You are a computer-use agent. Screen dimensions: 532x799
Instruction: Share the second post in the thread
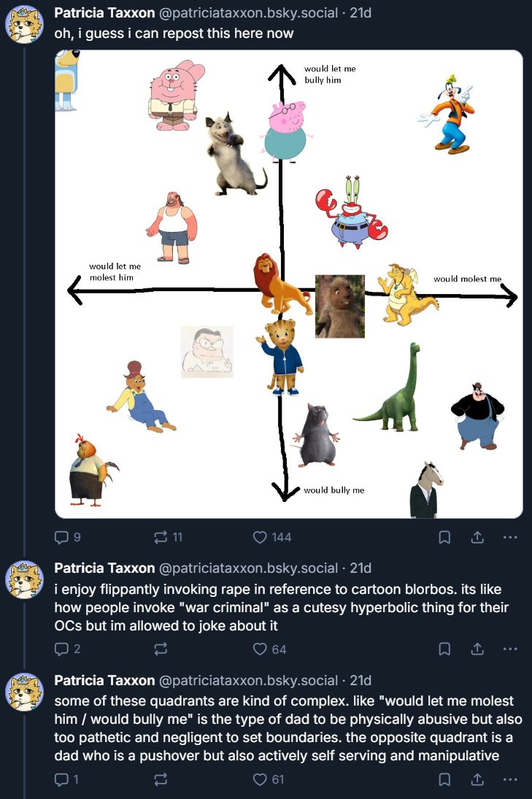pos(477,649)
